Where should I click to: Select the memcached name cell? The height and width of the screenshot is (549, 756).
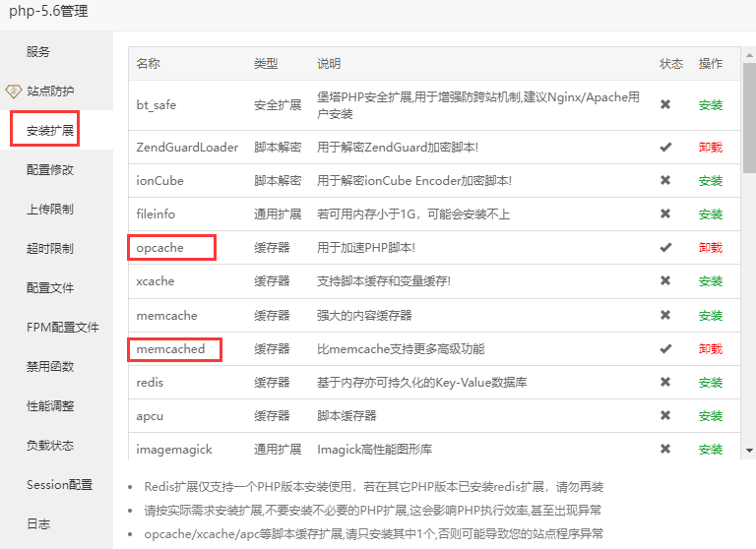point(170,349)
